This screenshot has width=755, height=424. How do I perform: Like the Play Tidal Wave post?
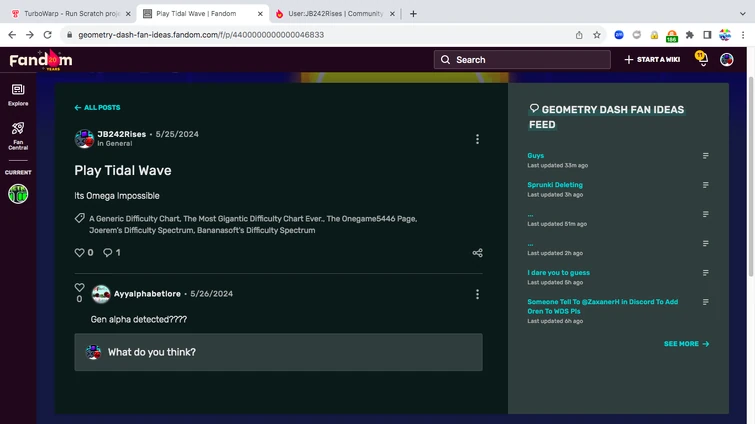pyautogui.click(x=79, y=252)
